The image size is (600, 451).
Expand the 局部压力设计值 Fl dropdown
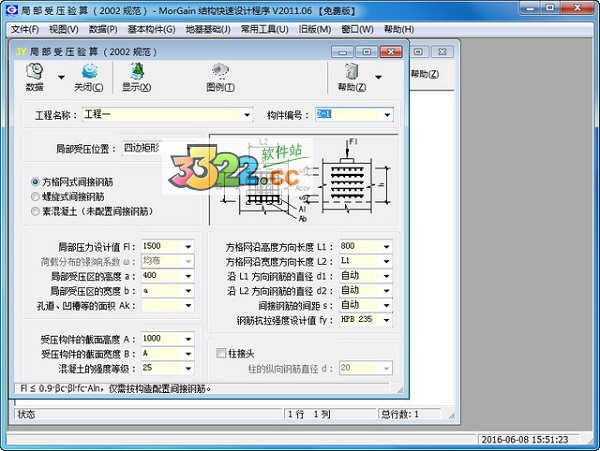[x=188, y=247]
